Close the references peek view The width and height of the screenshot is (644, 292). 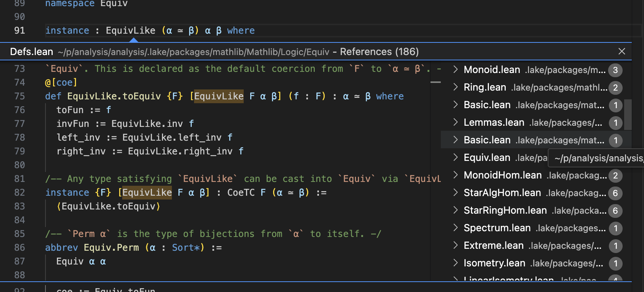(621, 51)
